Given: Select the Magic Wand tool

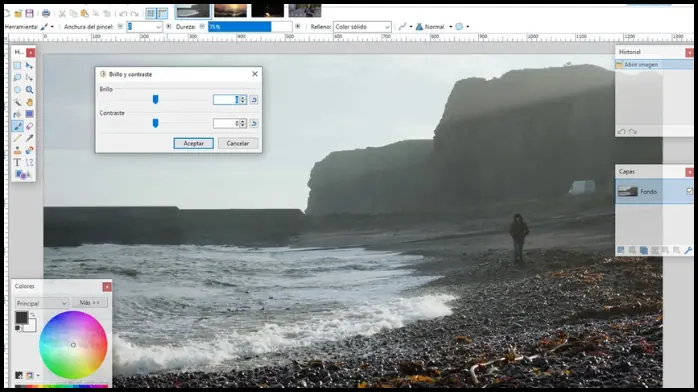Looking at the screenshot, I should point(17,102).
